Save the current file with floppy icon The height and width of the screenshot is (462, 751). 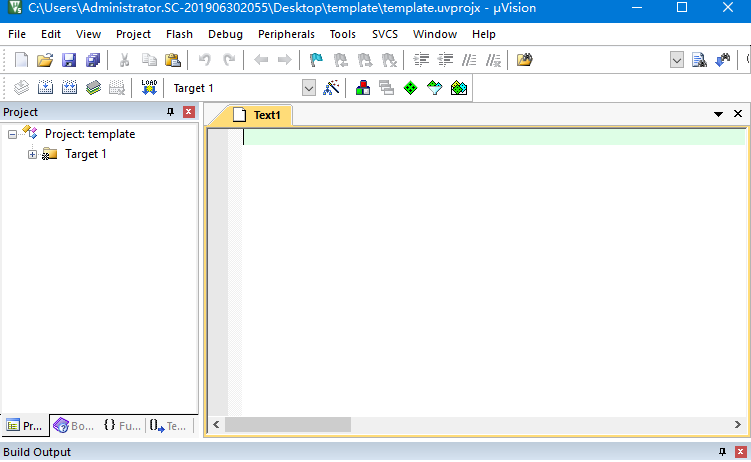tap(69, 60)
